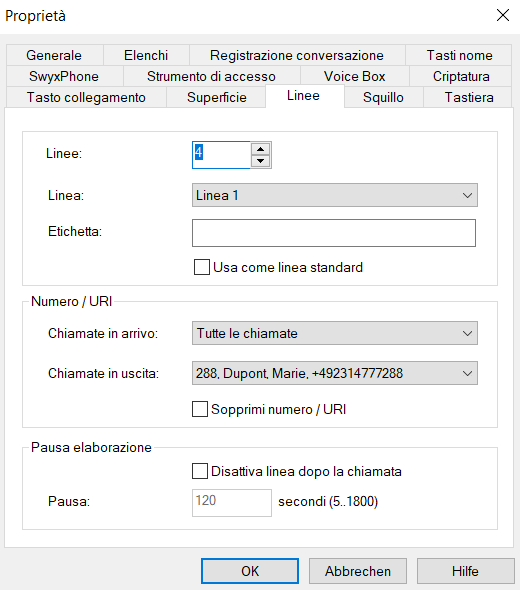Expand the Chiamate in arrivo dropdown

click(335, 333)
